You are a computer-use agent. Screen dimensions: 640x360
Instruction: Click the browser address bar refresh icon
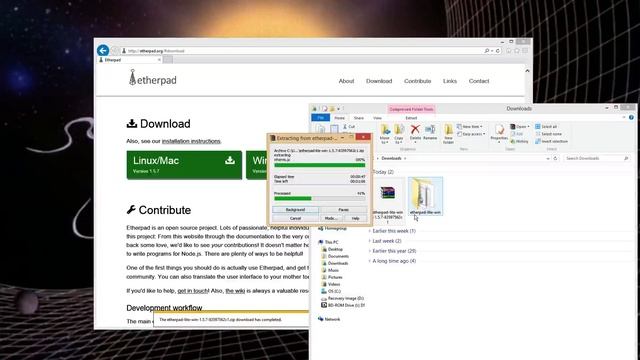(x=498, y=51)
